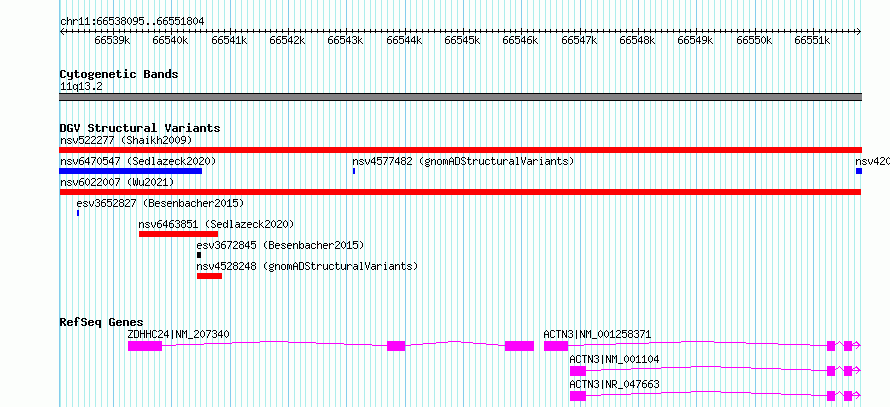The image size is (890, 407).
Task: Click first exon of ACTN3 NM_001104
Action: point(578,371)
